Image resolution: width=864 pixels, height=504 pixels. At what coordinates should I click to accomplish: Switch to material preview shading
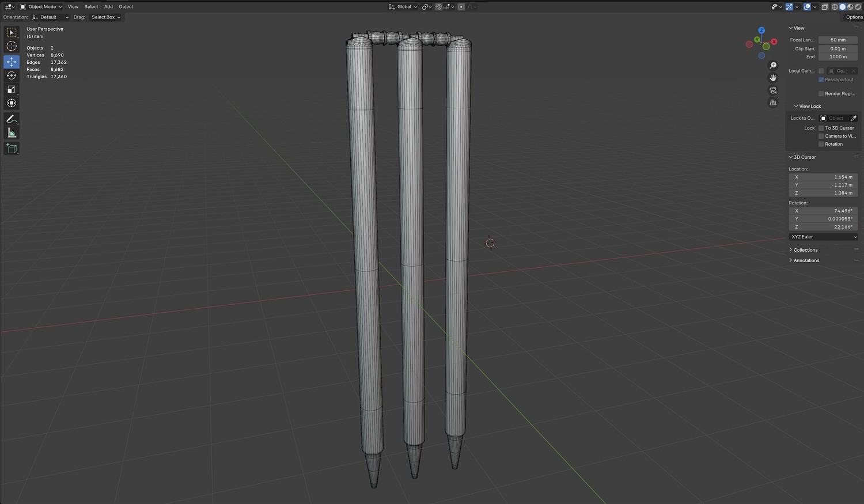tap(850, 7)
